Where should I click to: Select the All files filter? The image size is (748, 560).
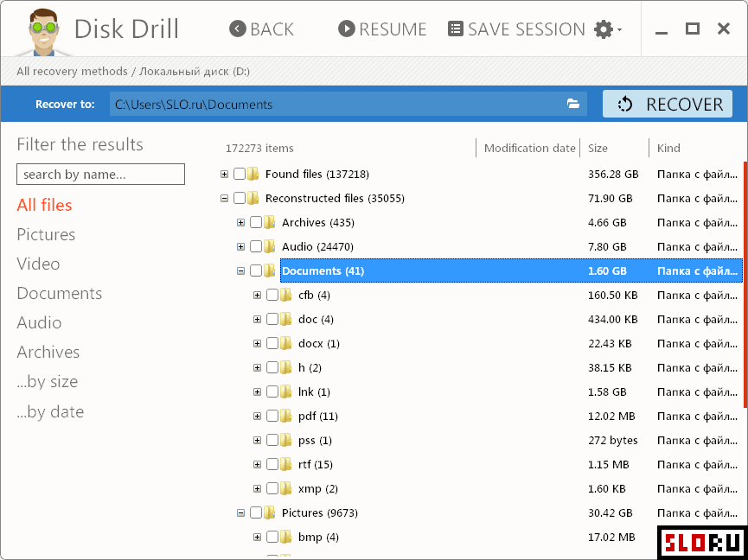coord(44,205)
